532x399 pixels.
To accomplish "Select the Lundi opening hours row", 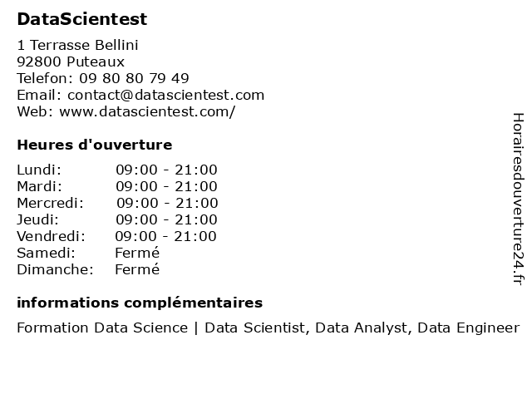I will click(x=117, y=170).
